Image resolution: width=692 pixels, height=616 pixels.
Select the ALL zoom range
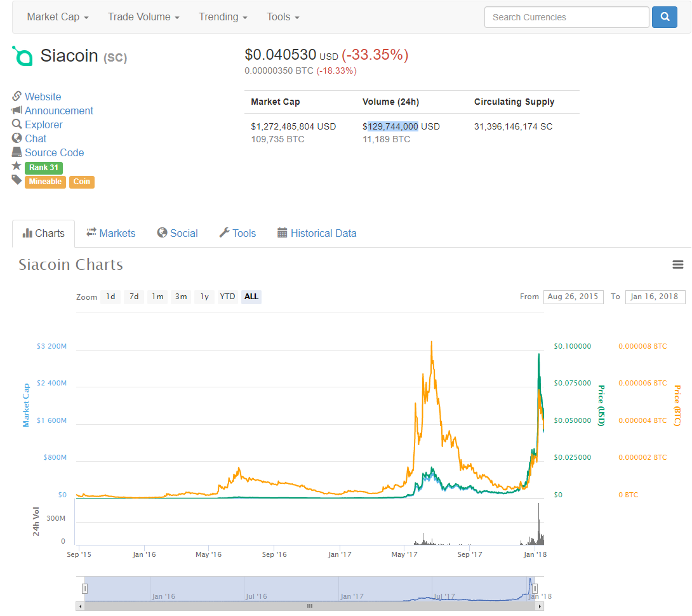coord(251,297)
